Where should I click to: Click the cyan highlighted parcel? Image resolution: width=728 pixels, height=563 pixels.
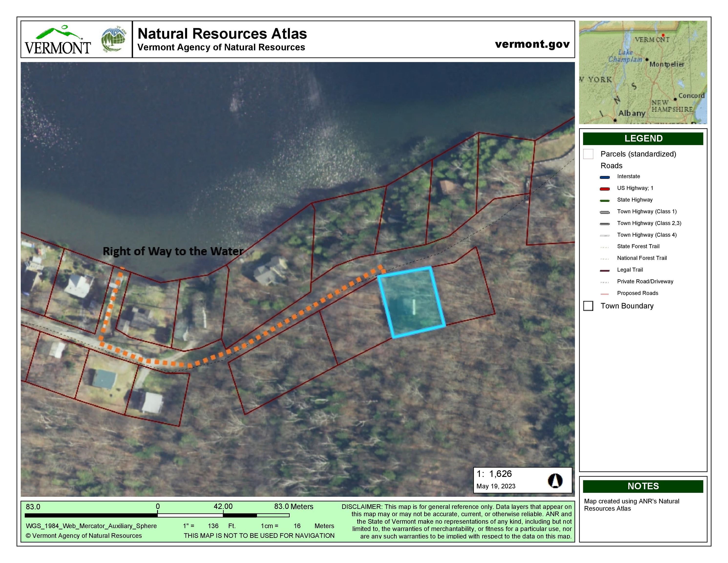[x=412, y=302]
